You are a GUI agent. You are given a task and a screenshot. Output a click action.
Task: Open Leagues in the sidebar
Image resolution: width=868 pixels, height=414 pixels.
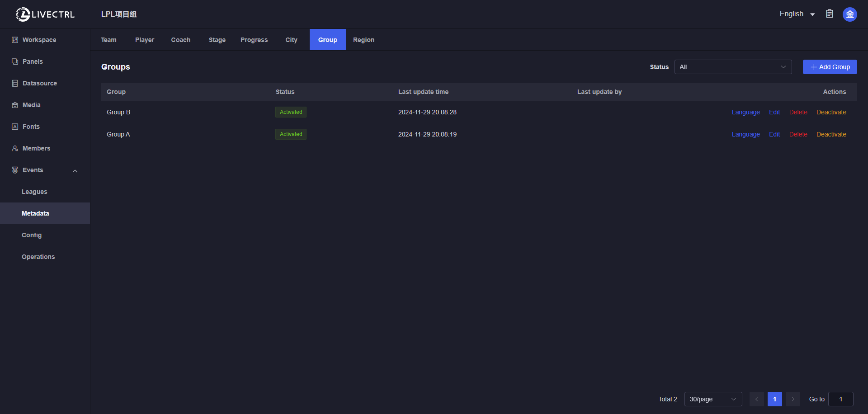[x=34, y=192]
